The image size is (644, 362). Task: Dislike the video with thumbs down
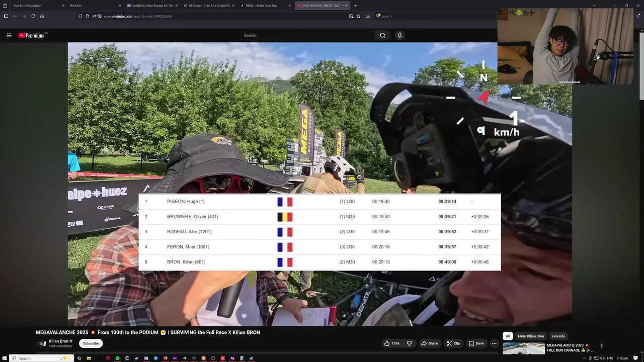409,343
